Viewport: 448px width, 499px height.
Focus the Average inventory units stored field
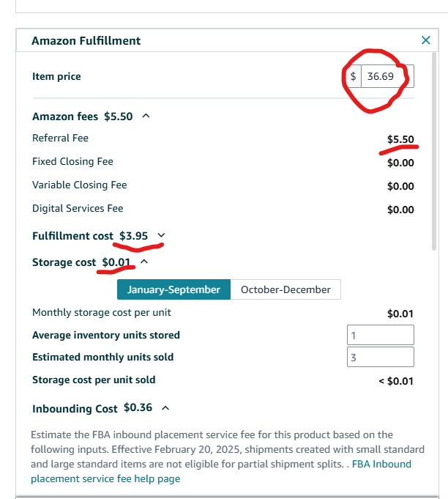click(381, 336)
